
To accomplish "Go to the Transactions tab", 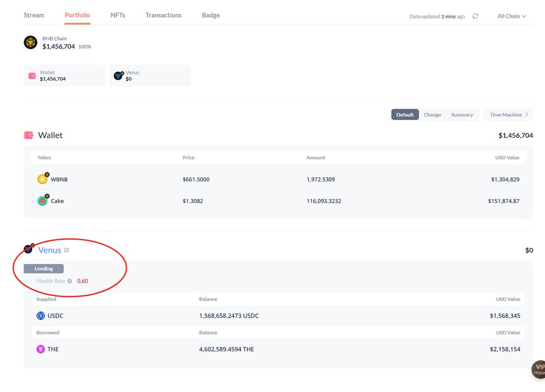I will point(163,15).
